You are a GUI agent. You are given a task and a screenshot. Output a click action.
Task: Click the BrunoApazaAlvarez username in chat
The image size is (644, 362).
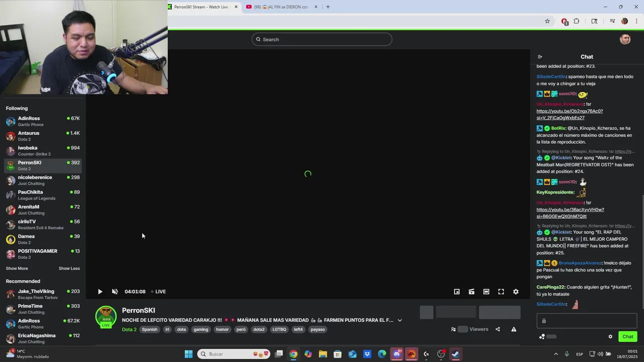tap(580, 263)
